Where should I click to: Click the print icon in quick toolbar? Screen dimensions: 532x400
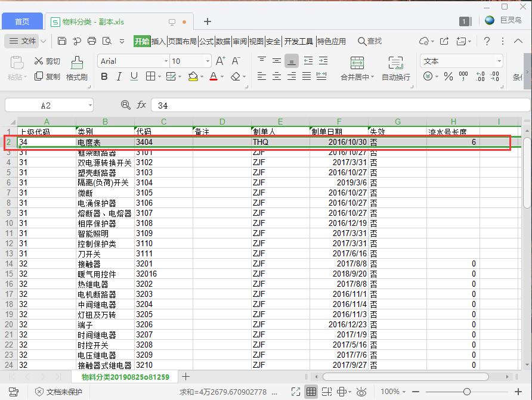[92, 41]
